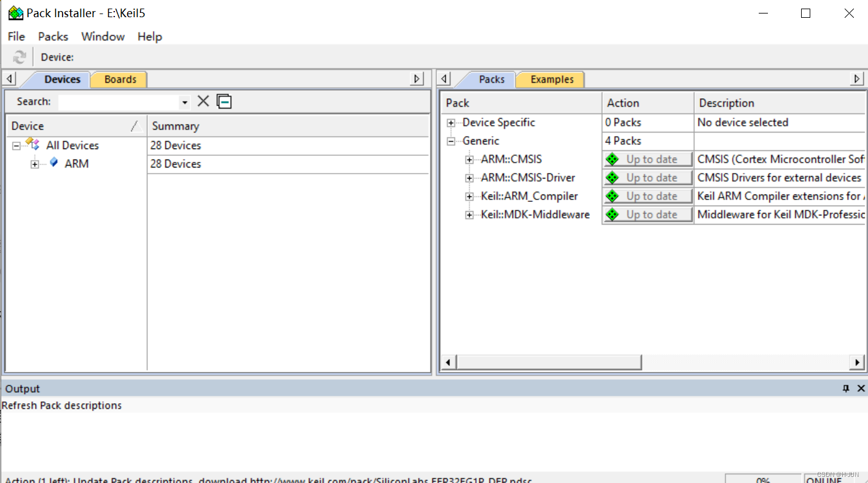Expand the ARM device node
Image resolution: width=868 pixels, height=483 pixels.
pos(35,164)
